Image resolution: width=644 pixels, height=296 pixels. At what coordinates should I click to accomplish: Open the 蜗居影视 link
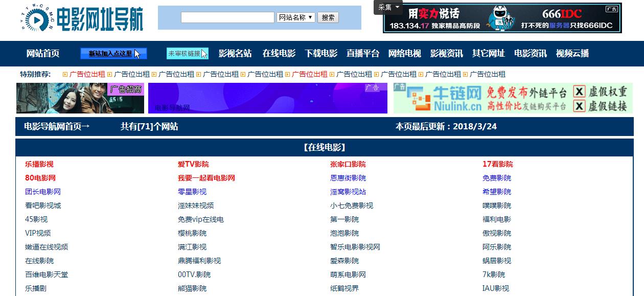pyautogui.click(x=497, y=261)
